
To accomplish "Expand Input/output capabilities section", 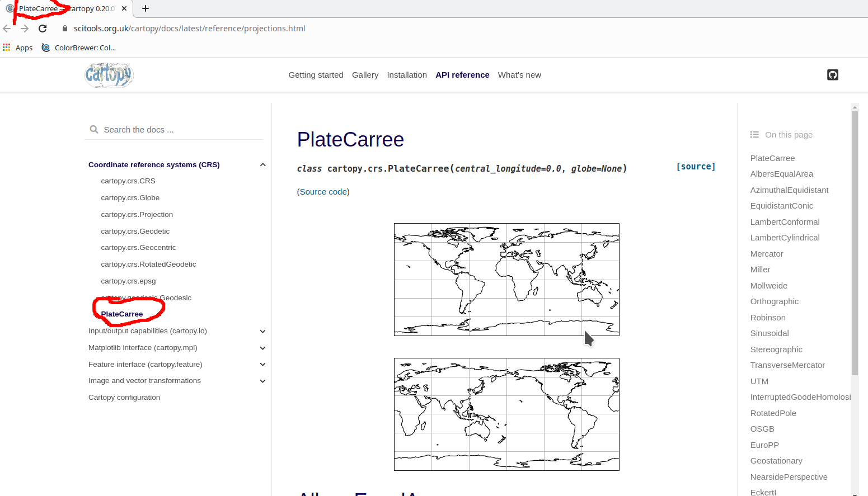I will click(262, 331).
